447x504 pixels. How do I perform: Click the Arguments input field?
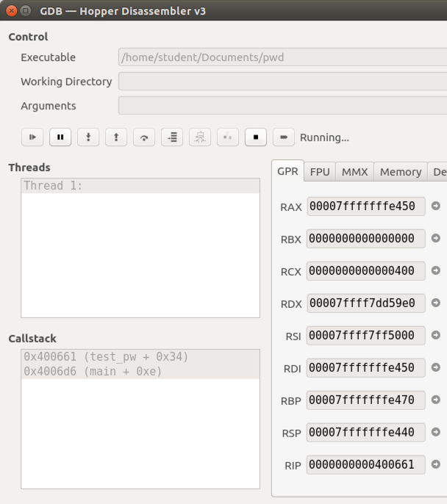point(282,106)
